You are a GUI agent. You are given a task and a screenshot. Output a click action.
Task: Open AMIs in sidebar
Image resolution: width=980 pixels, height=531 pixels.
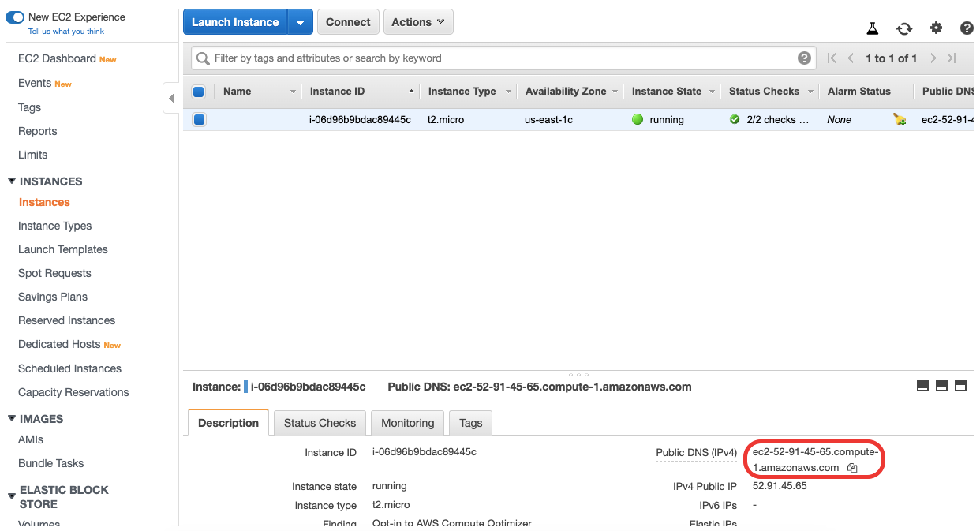point(31,439)
